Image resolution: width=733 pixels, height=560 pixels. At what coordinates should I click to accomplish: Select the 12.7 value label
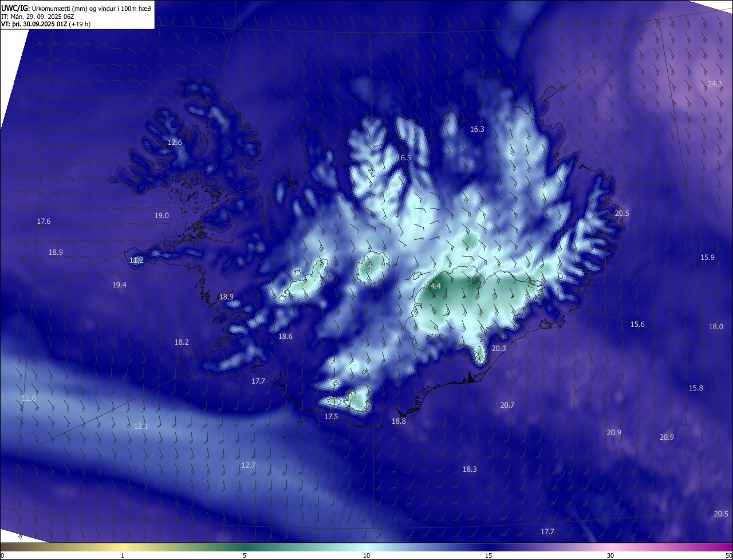[248, 465]
